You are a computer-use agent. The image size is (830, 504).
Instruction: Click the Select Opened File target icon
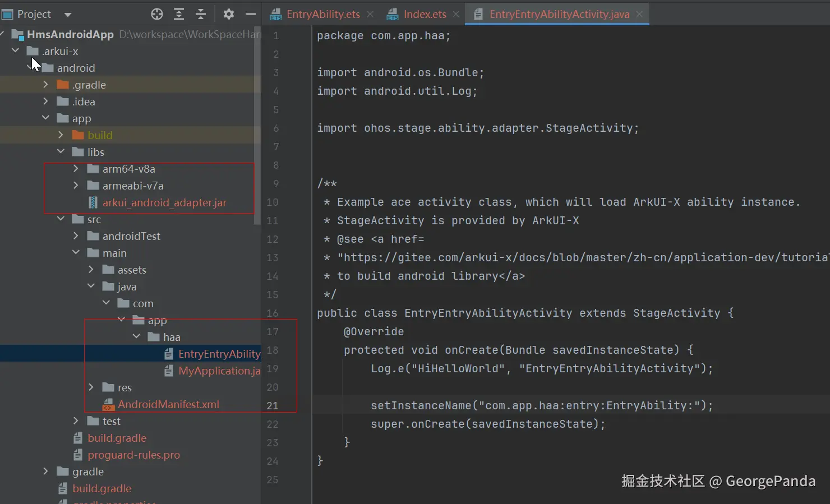[157, 15]
